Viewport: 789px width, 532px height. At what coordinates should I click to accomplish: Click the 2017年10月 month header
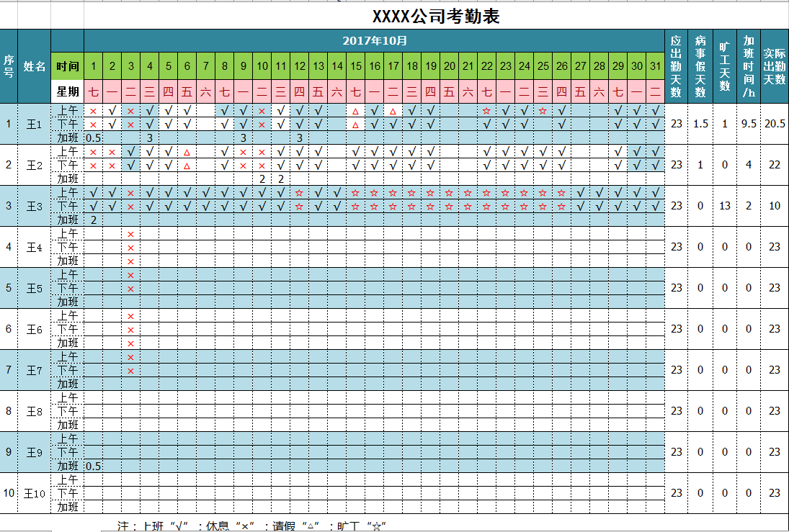375,41
